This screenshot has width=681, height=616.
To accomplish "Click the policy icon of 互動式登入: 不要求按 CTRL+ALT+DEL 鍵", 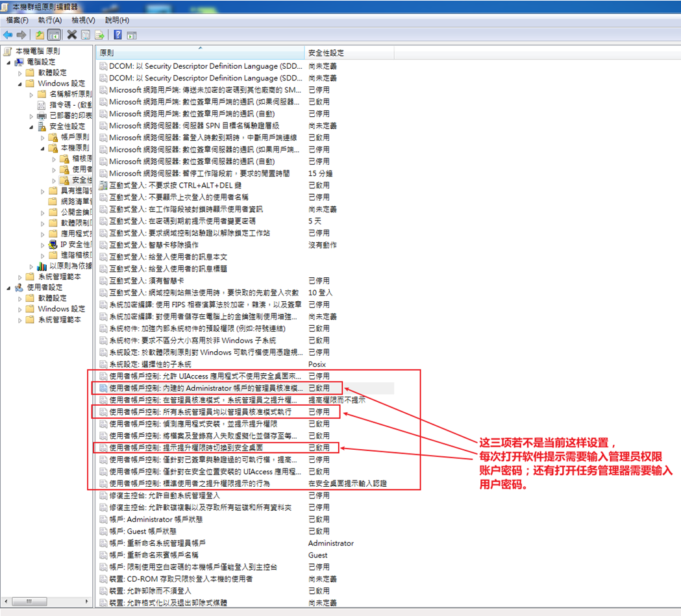I will pos(103,186).
